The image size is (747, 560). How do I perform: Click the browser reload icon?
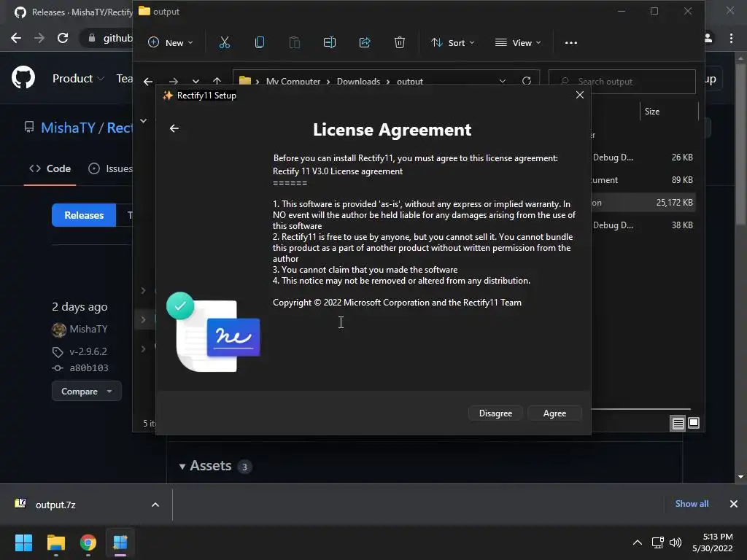(x=63, y=38)
